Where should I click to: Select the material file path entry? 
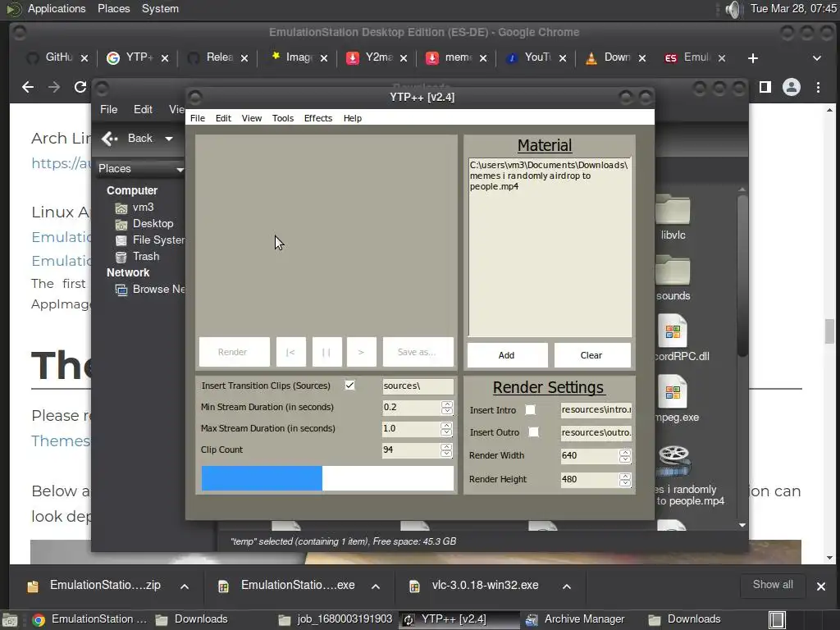pos(549,176)
